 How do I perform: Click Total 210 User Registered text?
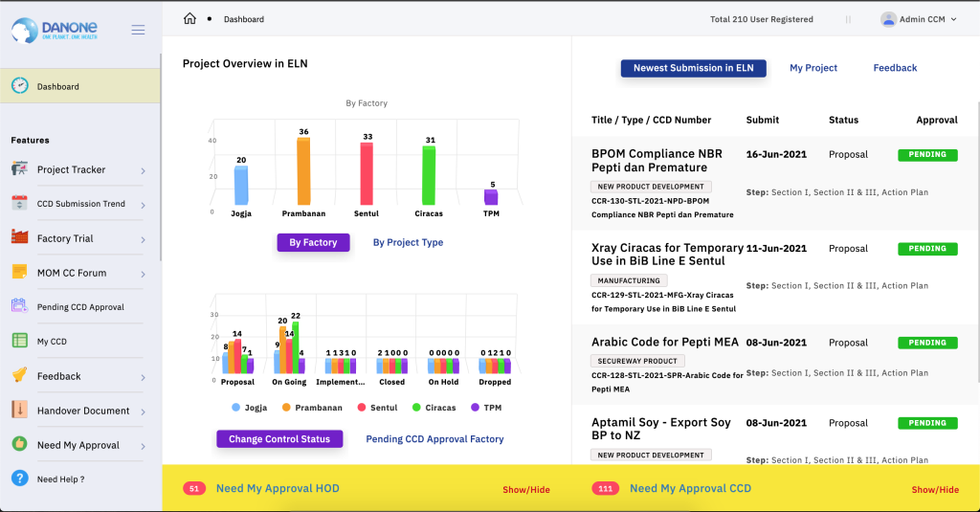click(x=761, y=19)
